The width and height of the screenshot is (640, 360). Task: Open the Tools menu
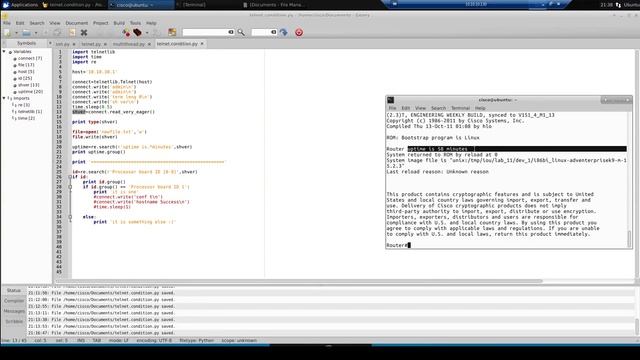[135, 23]
